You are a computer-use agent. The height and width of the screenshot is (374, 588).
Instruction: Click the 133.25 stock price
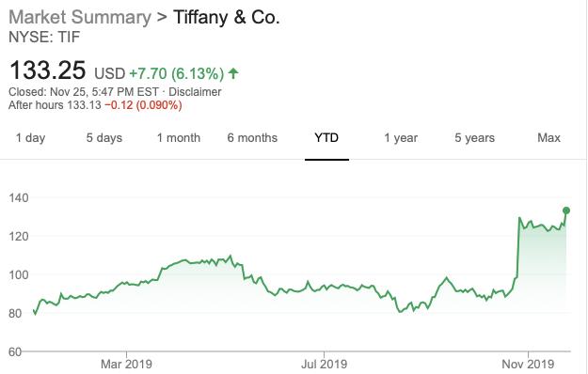pos(48,70)
